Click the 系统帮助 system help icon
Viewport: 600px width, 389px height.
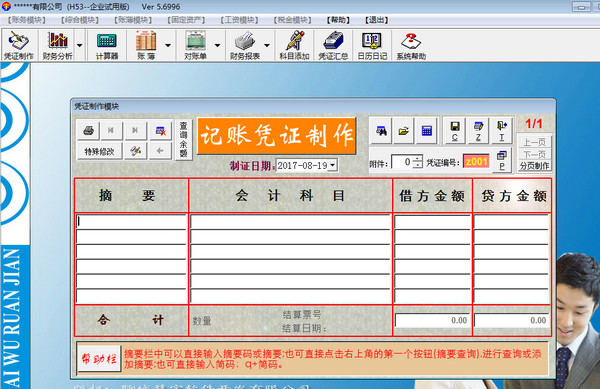411,45
